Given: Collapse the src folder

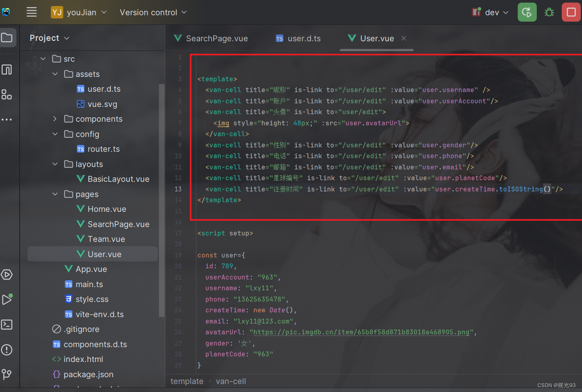Looking at the screenshot, I should tap(43, 59).
